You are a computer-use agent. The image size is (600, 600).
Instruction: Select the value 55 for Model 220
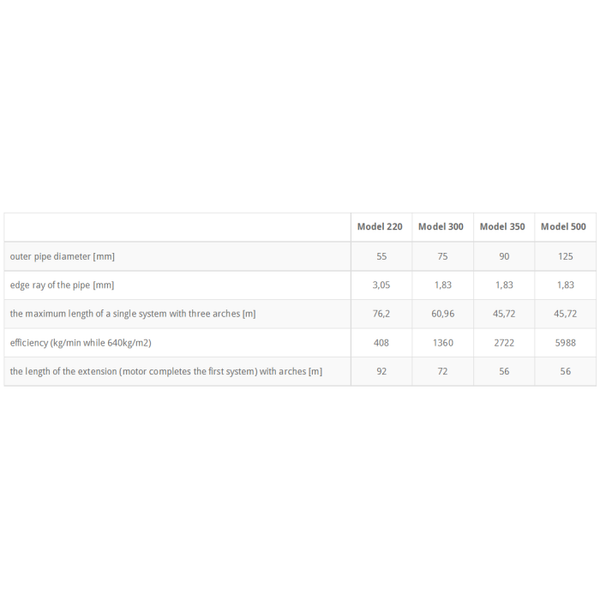pyautogui.click(x=382, y=256)
